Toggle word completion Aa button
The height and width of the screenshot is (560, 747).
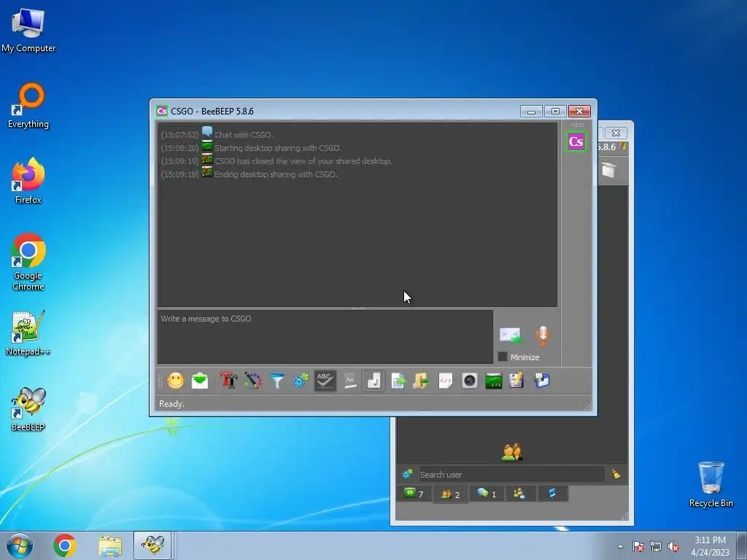coord(350,381)
